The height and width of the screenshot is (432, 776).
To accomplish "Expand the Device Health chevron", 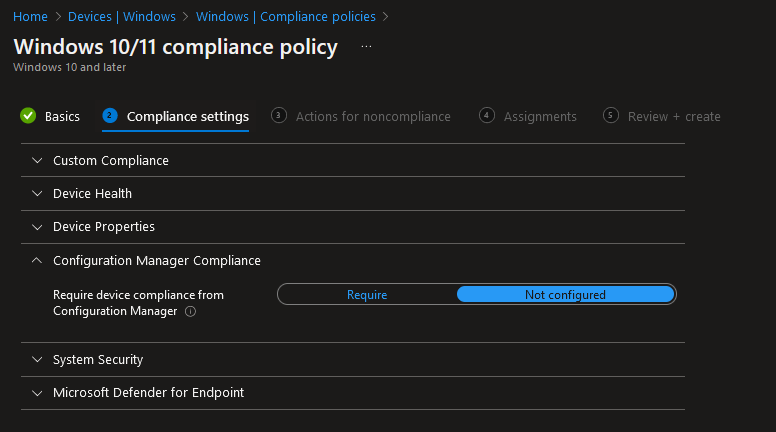I will 37,193.
